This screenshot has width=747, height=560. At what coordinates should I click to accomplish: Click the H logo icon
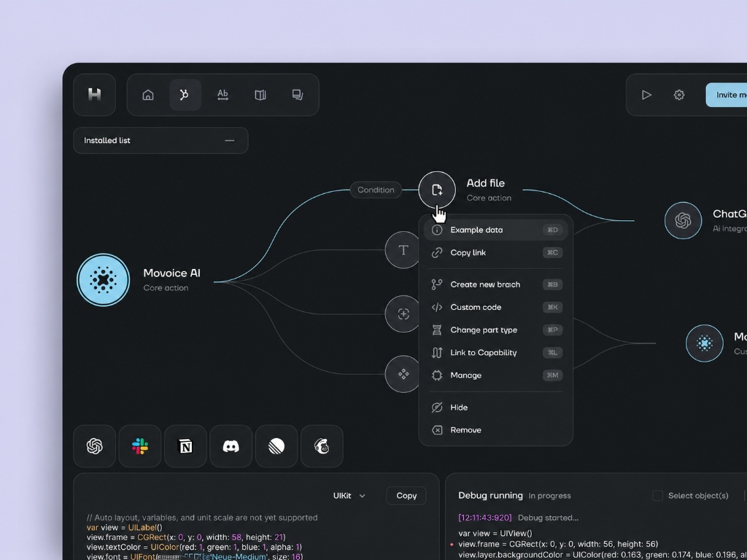pos(94,95)
